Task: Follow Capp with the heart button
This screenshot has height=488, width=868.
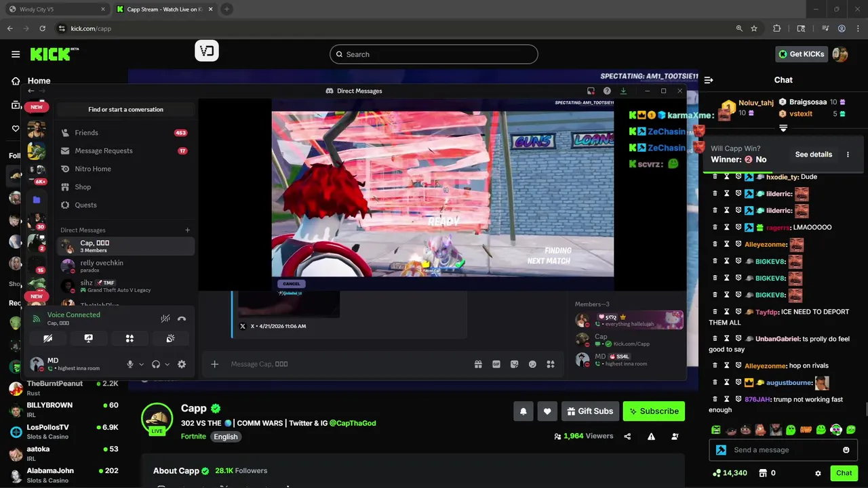Action: (547, 411)
